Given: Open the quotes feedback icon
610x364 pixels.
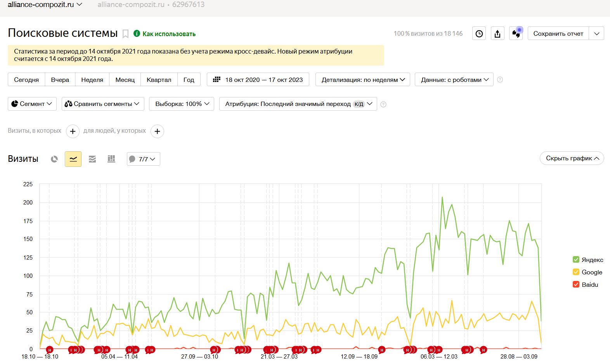Looking at the screenshot, I should [516, 33].
